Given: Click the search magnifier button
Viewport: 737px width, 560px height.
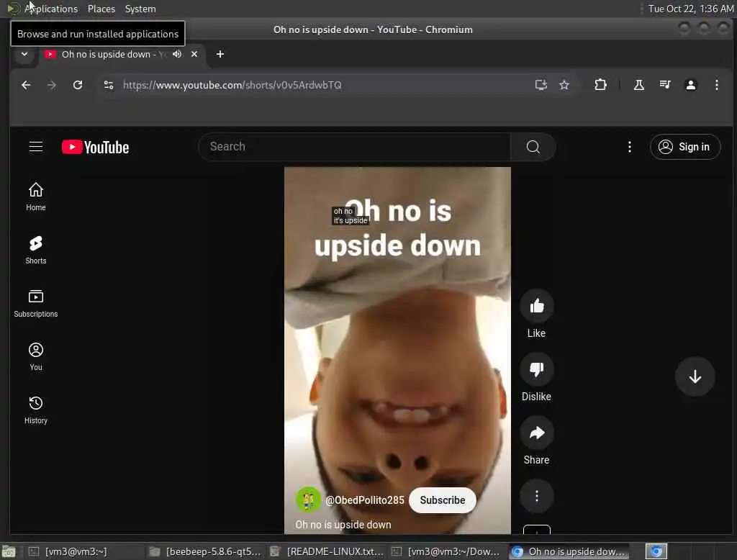Looking at the screenshot, I should (533, 147).
